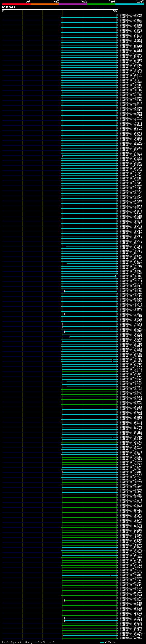Select the UniRef100_A7PW41 label
The image size is (146, 644).
pyautogui.click(x=131, y=617)
